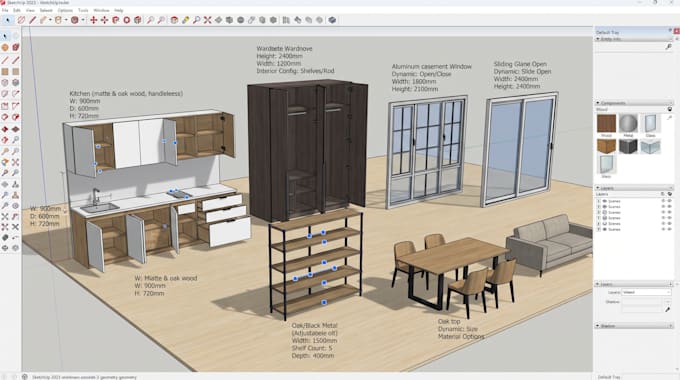Click the 'Depth: 400mm' annotation text
The height and width of the screenshot is (380, 680).
tap(313, 356)
